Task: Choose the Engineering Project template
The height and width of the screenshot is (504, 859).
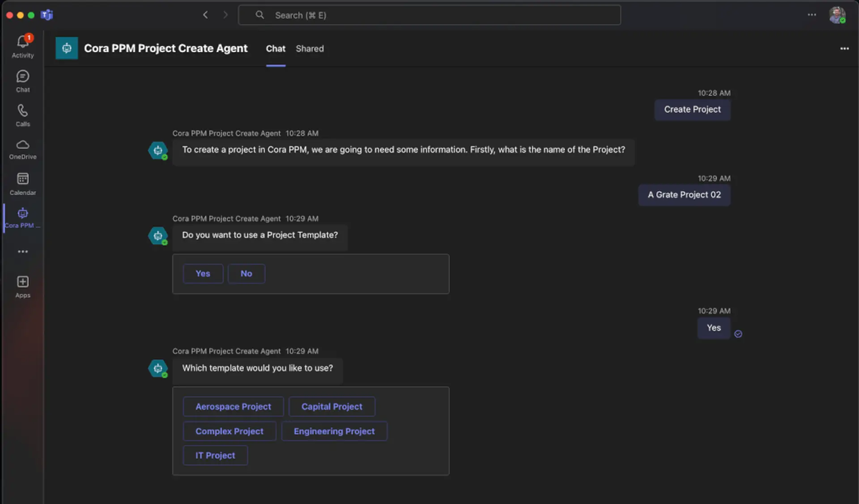Action: (x=334, y=431)
